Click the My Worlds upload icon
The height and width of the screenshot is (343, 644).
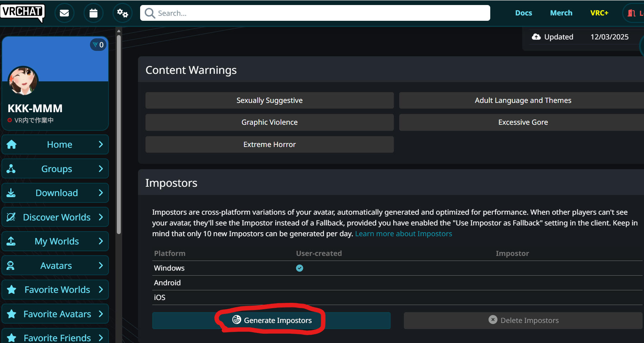point(11,241)
